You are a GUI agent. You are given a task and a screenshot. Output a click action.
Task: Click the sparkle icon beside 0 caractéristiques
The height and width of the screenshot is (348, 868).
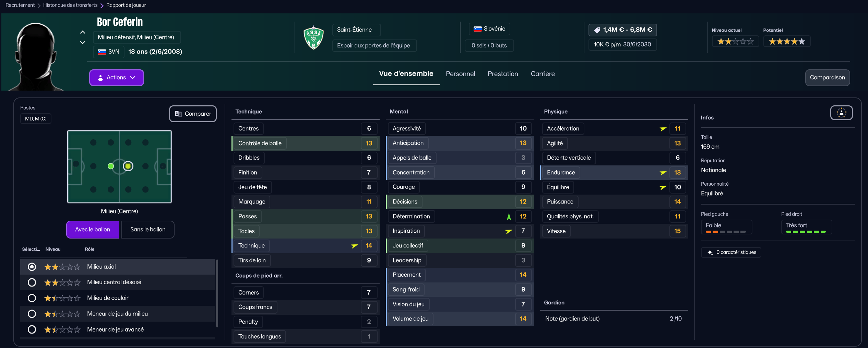tap(710, 253)
